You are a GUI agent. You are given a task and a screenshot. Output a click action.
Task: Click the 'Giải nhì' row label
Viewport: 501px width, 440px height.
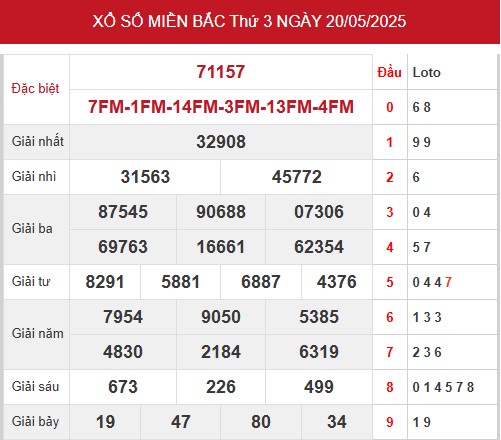(x=34, y=176)
